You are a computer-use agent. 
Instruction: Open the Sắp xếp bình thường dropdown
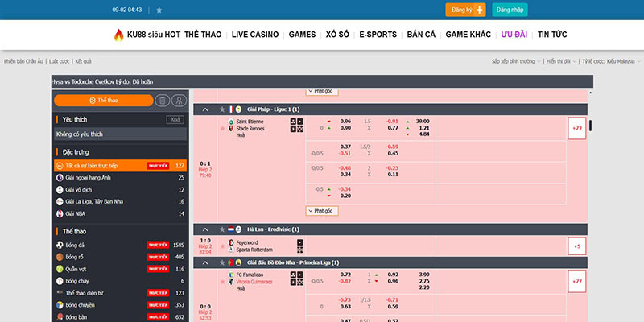(x=515, y=61)
